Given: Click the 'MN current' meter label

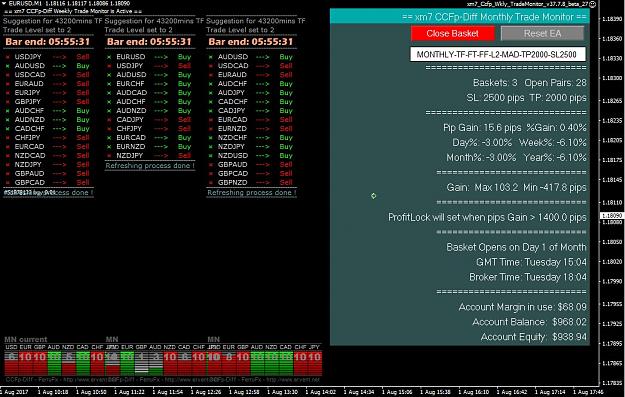Looking at the screenshot, I should pos(26,340).
